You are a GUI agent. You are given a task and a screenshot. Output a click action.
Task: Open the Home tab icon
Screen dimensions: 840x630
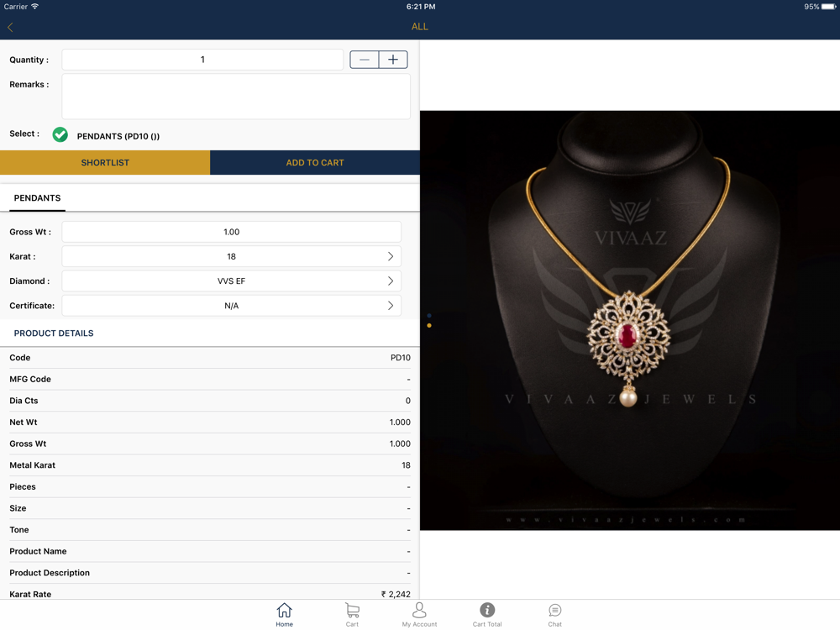[285, 610]
